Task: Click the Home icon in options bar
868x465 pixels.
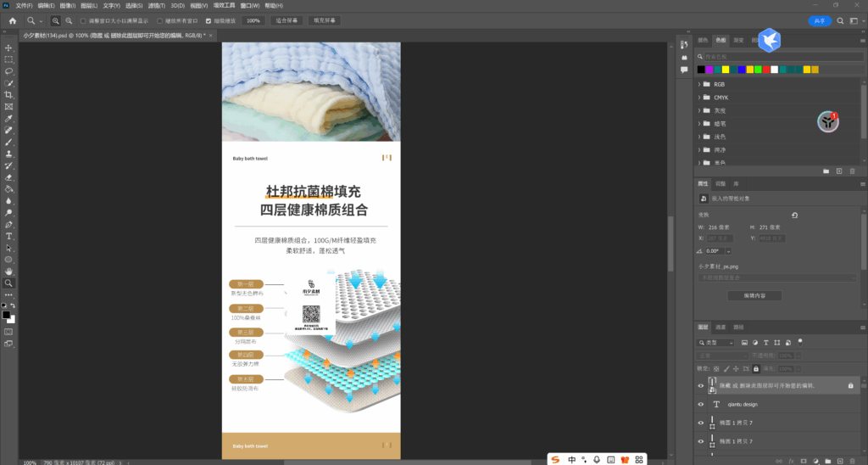Action: point(12,20)
